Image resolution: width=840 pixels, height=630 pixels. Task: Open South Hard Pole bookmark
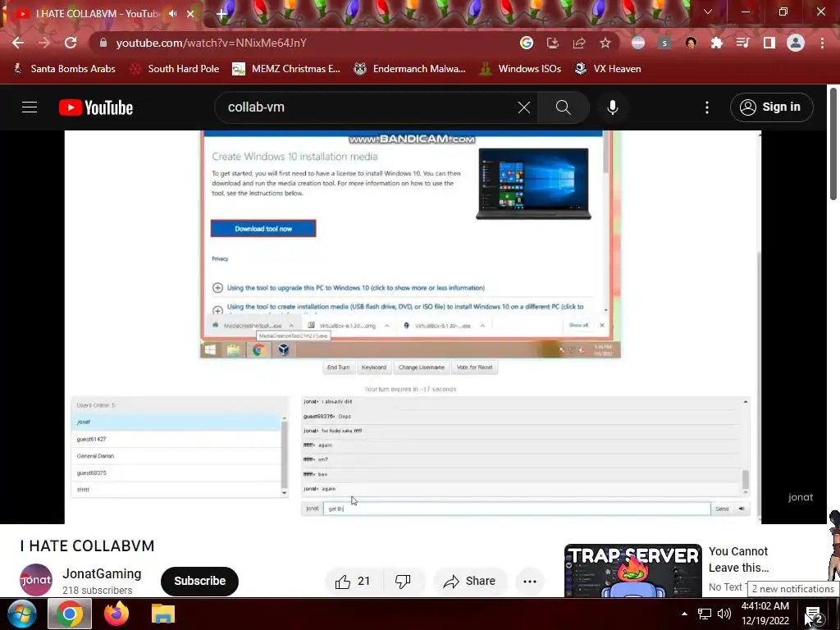(175, 69)
